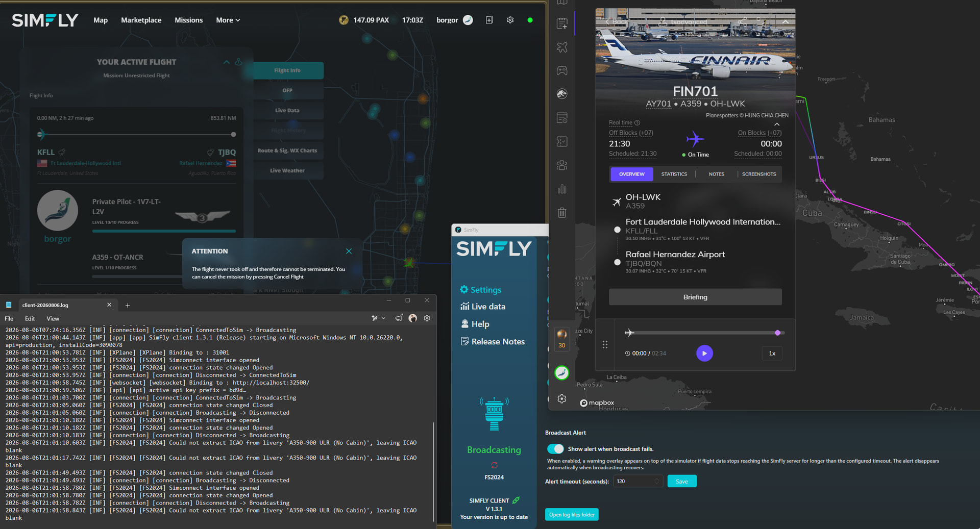Click Open log files folder button
The width and height of the screenshot is (980, 529).
click(572, 515)
